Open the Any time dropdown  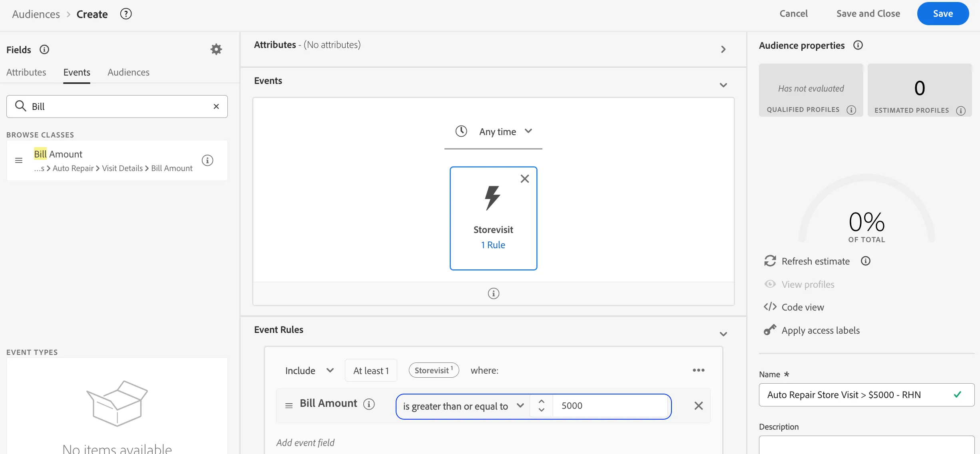tap(494, 131)
